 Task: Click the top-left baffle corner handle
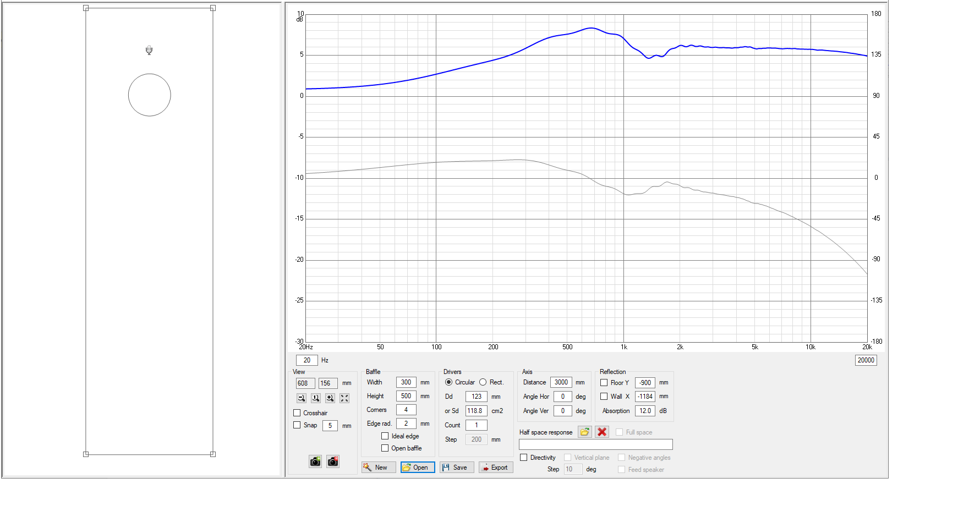[x=86, y=8]
